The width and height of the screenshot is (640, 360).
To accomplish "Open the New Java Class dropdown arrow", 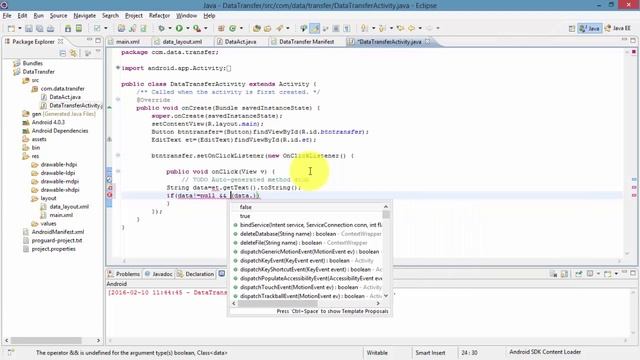I will 241,28.
